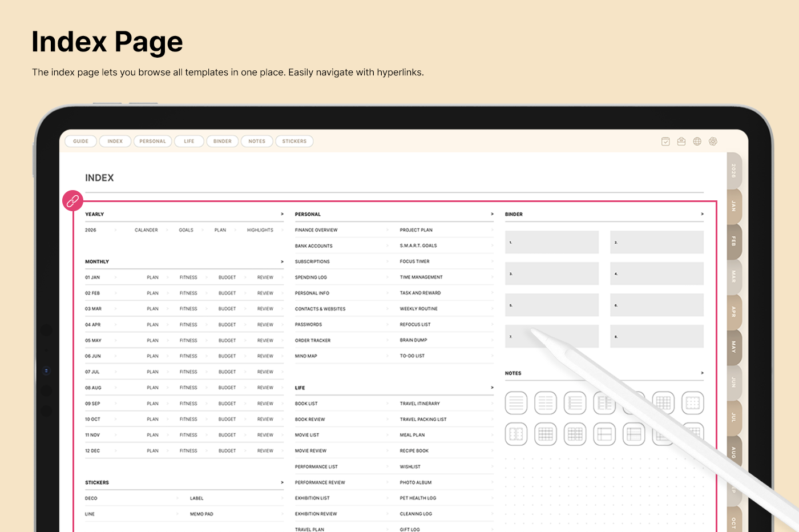Open the FINANCE OVERVIEW link
Screen dimensions: 799x532
(x=316, y=230)
